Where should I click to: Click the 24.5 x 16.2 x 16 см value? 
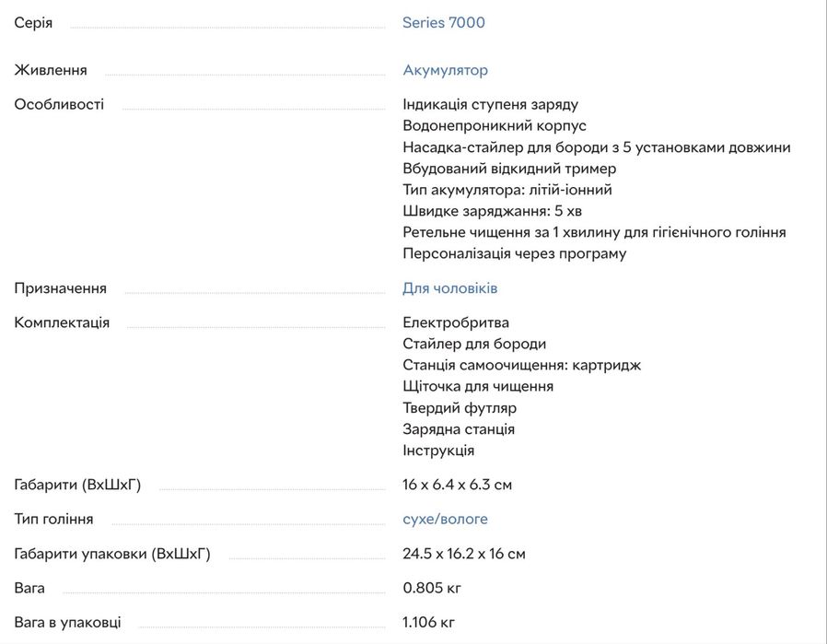(463, 554)
